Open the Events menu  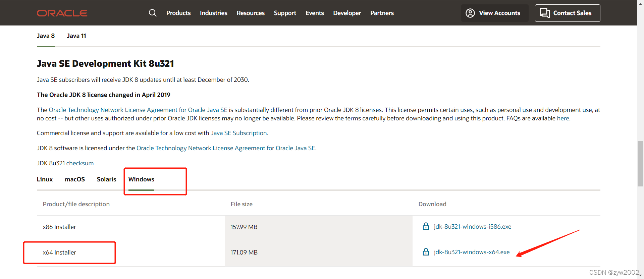(x=315, y=13)
